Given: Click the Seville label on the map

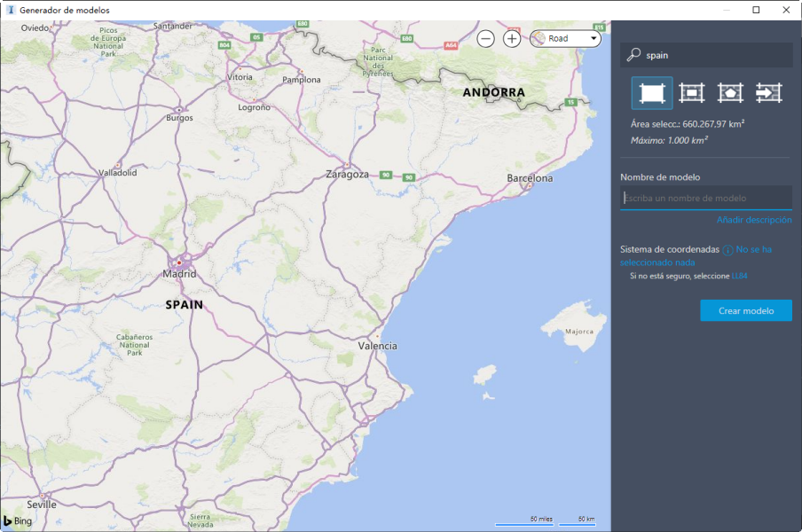Looking at the screenshot, I should click(x=42, y=505).
